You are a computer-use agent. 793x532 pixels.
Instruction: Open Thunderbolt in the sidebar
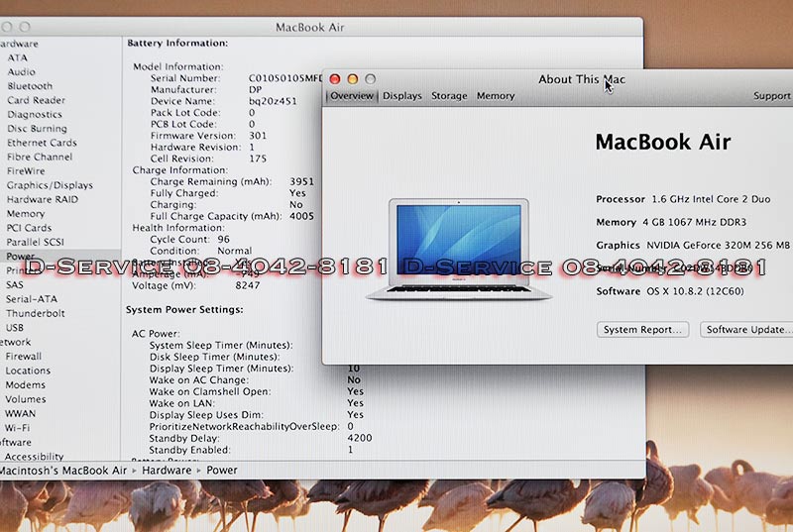36,313
